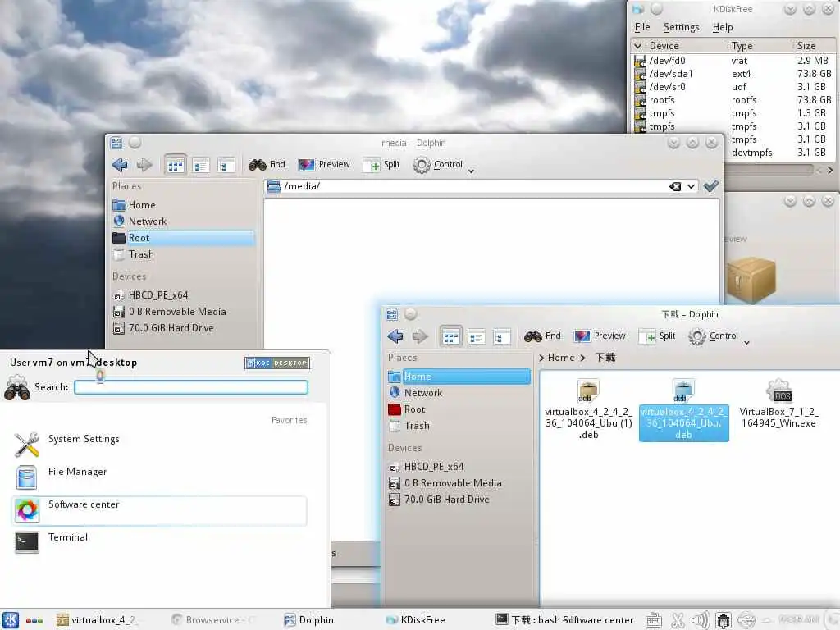Open Control menu in media Dolphin window

coord(444,165)
